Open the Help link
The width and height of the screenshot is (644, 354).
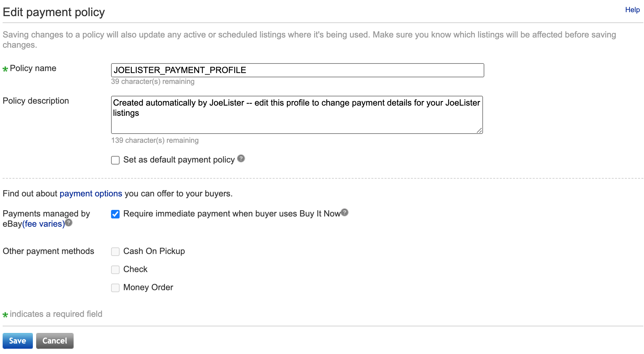click(x=632, y=10)
